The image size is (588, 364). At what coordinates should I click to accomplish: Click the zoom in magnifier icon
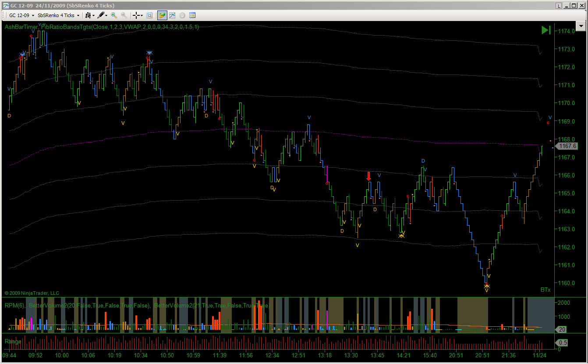point(114,15)
